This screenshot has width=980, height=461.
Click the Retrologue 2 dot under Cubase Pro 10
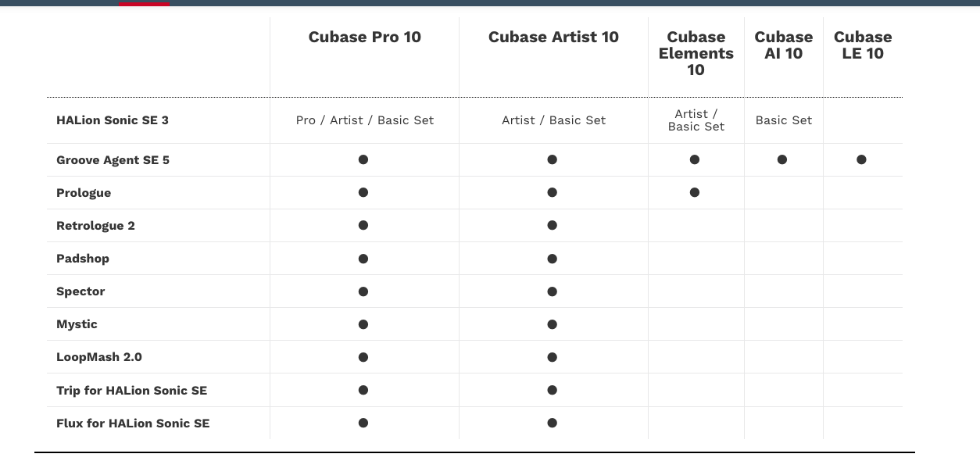[363, 225]
